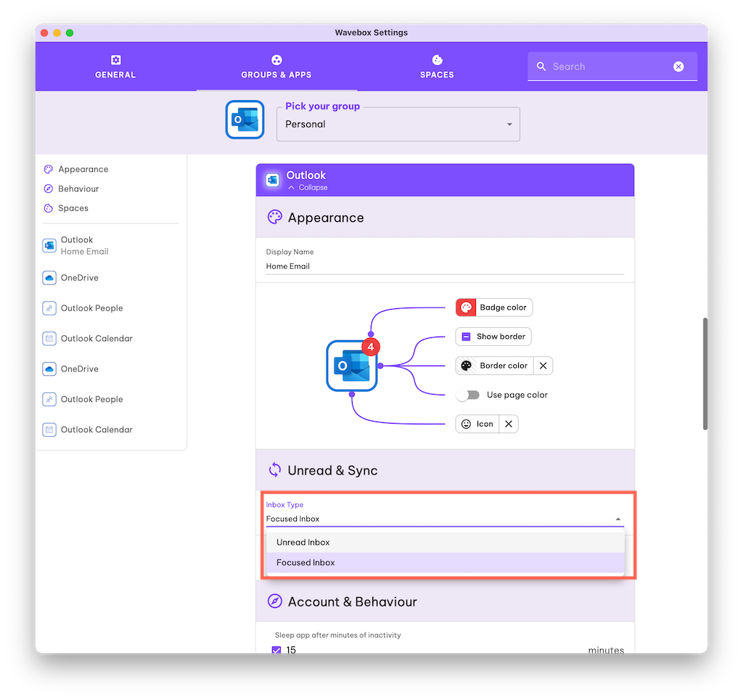The height and width of the screenshot is (700, 743).
Task: Click the large Outlook group icon beside the group picker
Action: point(245,120)
